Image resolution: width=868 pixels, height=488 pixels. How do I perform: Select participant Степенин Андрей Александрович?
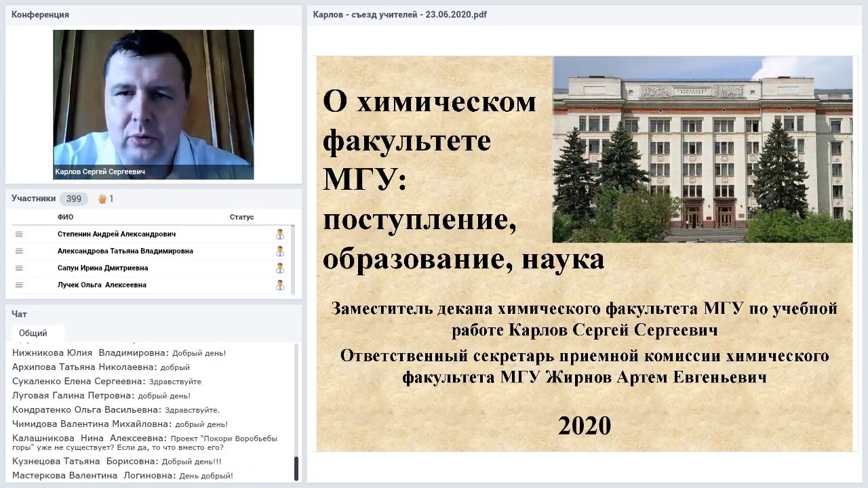[117, 235]
